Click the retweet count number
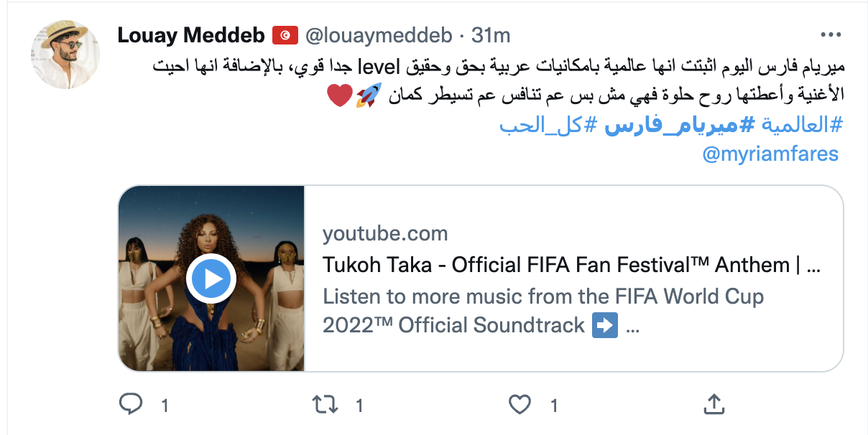Screen dimensions: 868x435 point(359,406)
